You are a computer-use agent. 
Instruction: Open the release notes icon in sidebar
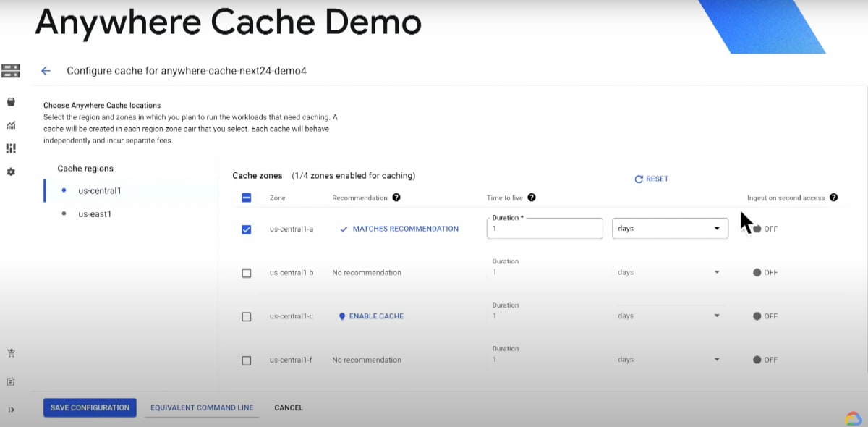click(x=11, y=381)
